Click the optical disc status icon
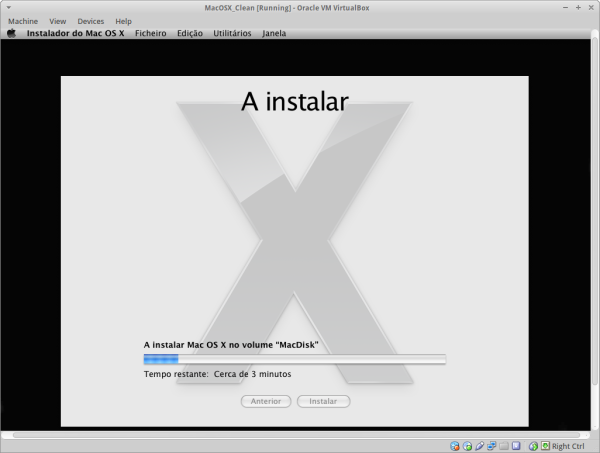Screen dimensions: 600x453 [x=467, y=446]
